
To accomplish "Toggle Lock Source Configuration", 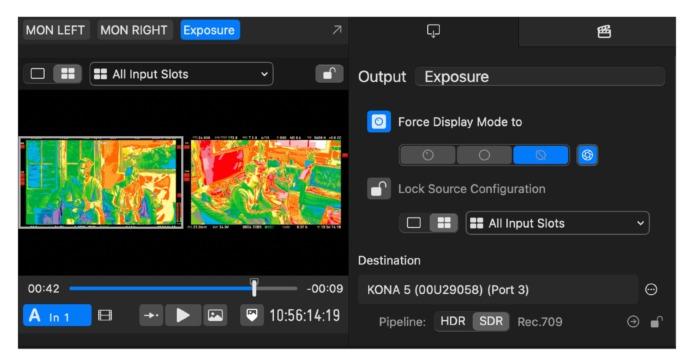I will coord(379,189).
